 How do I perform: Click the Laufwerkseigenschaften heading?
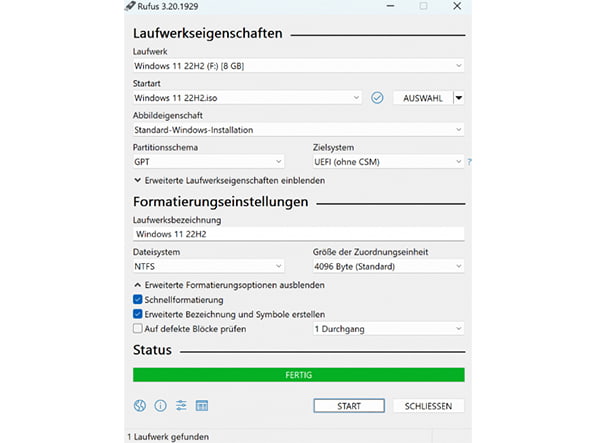click(207, 34)
